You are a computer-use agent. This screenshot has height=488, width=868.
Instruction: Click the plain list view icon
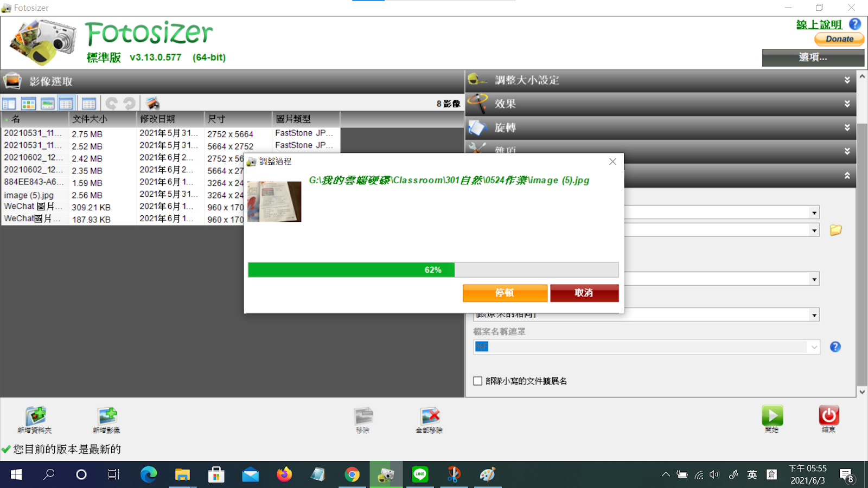click(89, 103)
